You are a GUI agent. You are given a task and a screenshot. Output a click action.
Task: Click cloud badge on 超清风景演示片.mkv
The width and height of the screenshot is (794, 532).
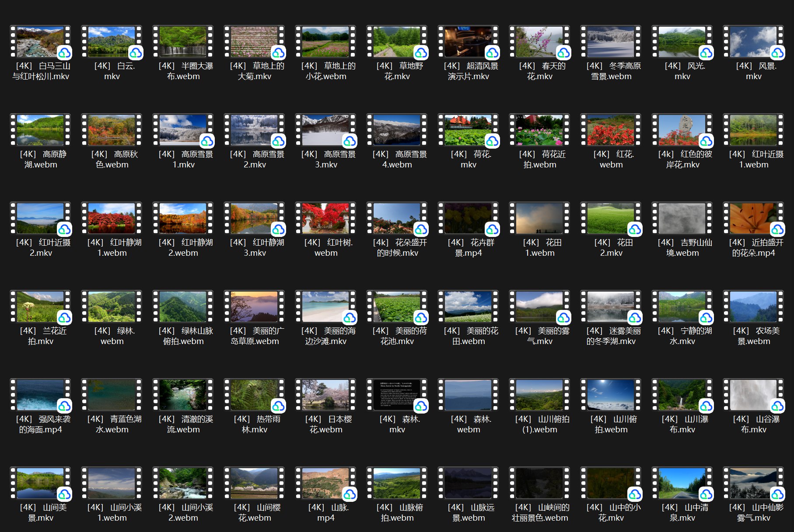pyautogui.click(x=492, y=53)
